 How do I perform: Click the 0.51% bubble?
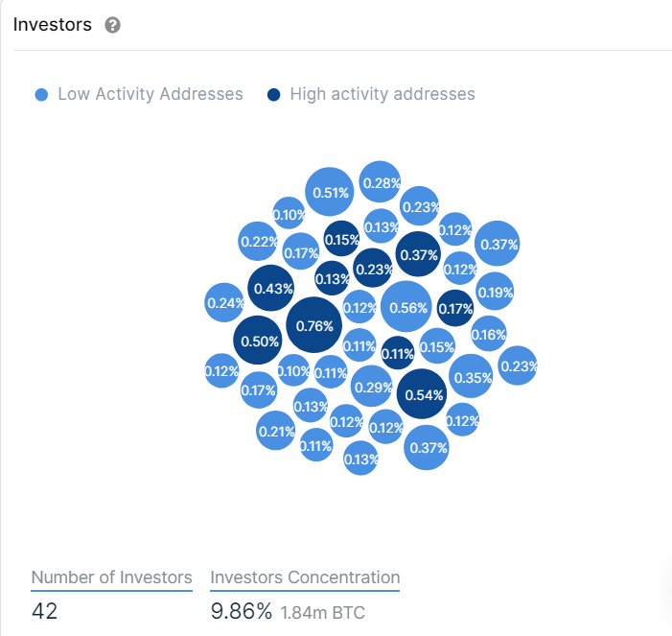pos(330,191)
